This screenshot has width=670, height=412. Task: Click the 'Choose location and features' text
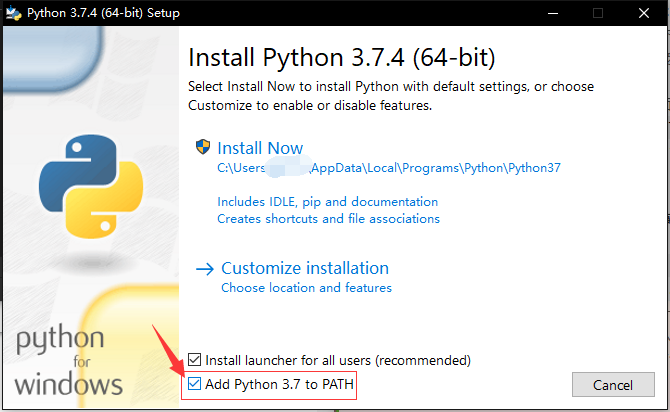point(306,288)
